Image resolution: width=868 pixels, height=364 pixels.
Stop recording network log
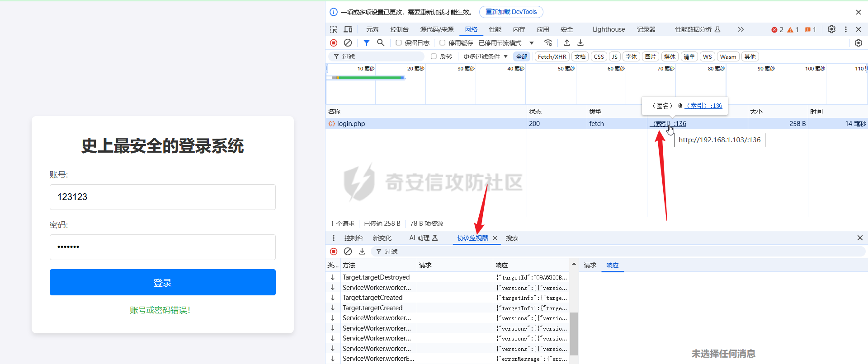[x=334, y=43]
